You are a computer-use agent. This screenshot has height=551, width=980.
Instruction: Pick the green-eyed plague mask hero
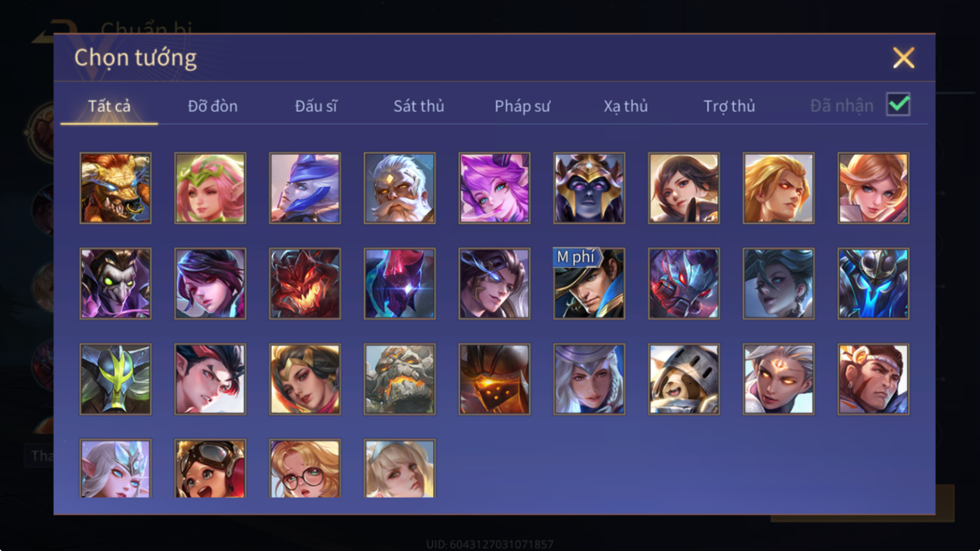pyautogui.click(x=115, y=283)
